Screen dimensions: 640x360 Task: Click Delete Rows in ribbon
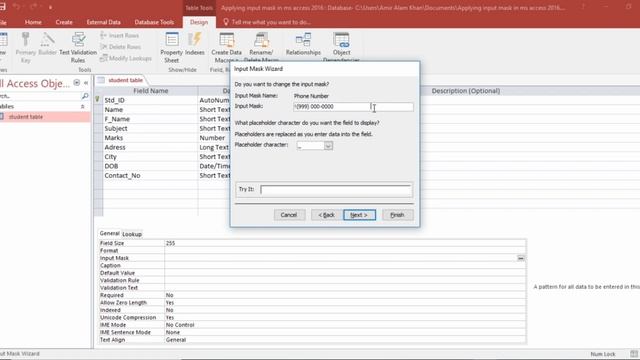[120, 47]
